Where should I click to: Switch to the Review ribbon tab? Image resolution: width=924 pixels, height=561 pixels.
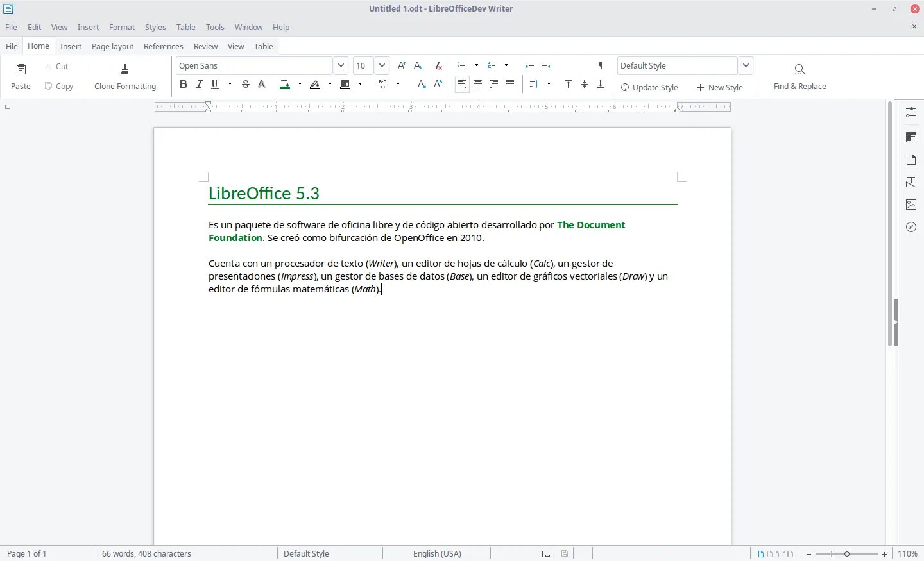206,47
